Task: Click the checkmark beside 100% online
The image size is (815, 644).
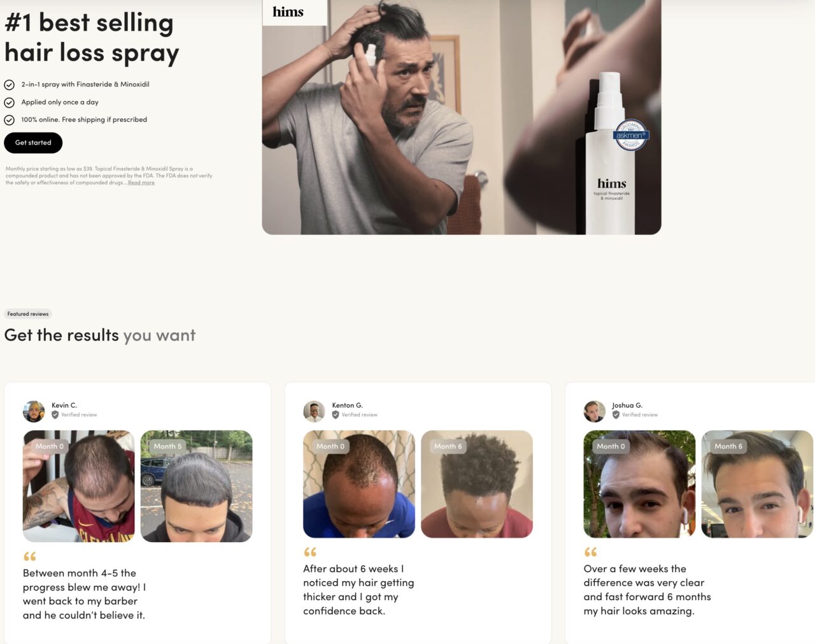Action: tap(10, 120)
